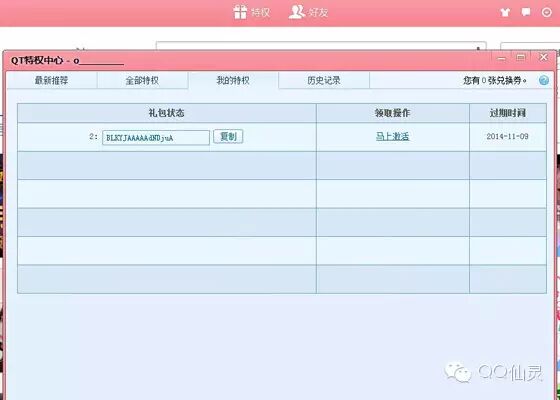Click the shirt skin icon at top right
Viewport: 560px width, 400px height.
click(x=505, y=12)
